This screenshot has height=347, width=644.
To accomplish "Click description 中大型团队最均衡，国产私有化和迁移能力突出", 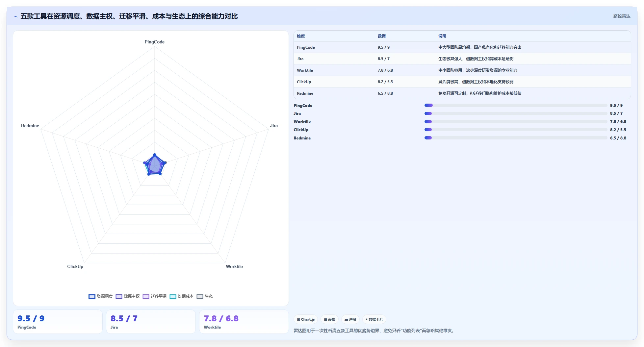I will 480,47.
